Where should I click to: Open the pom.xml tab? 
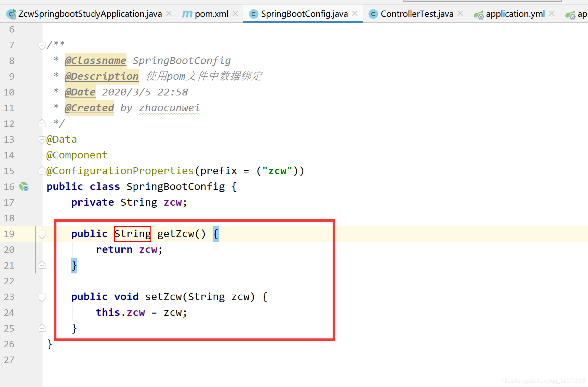211,14
